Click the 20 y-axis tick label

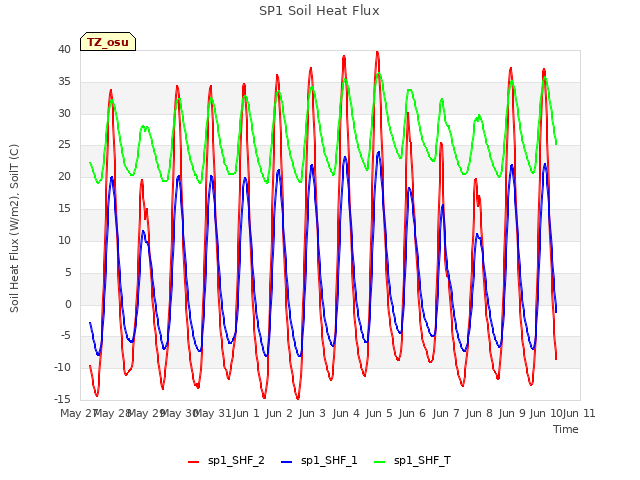tap(64, 176)
